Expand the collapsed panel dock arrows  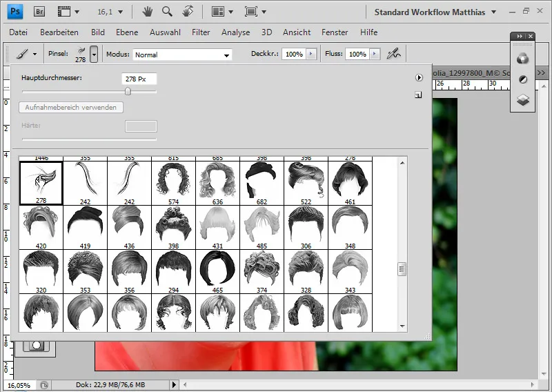tap(520, 37)
